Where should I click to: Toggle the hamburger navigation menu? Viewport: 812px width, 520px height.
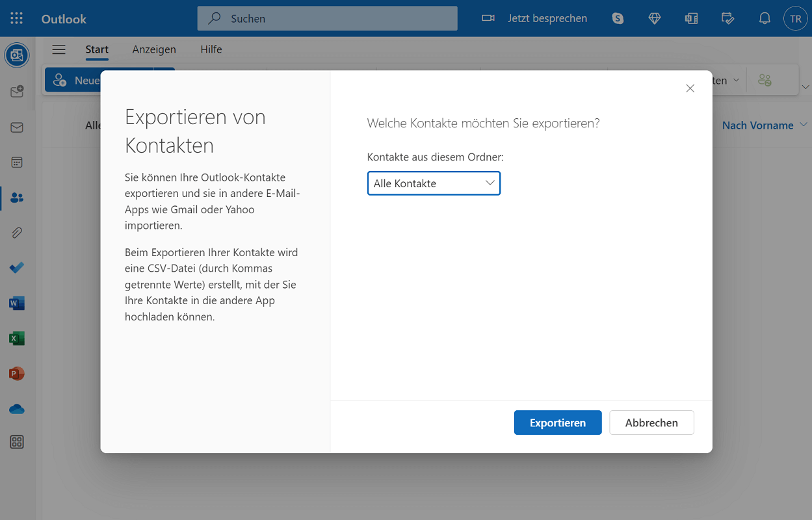(x=59, y=49)
